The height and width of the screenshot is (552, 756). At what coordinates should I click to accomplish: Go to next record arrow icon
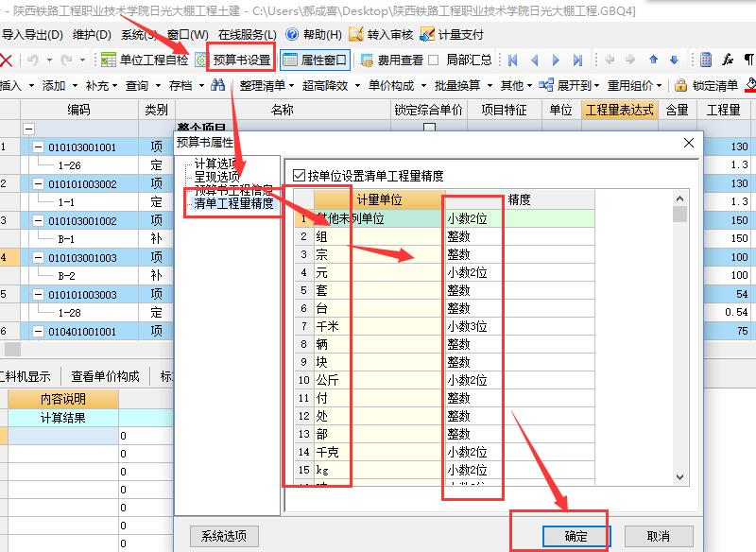tap(556, 60)
